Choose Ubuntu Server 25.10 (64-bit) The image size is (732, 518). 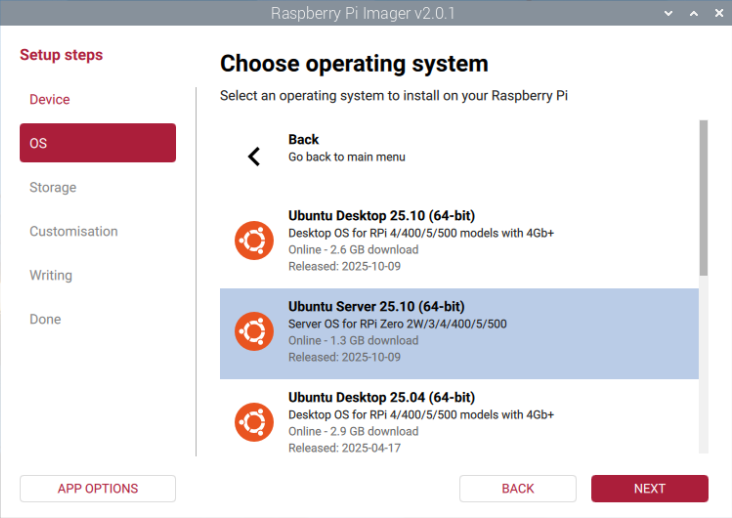[459, 334]
